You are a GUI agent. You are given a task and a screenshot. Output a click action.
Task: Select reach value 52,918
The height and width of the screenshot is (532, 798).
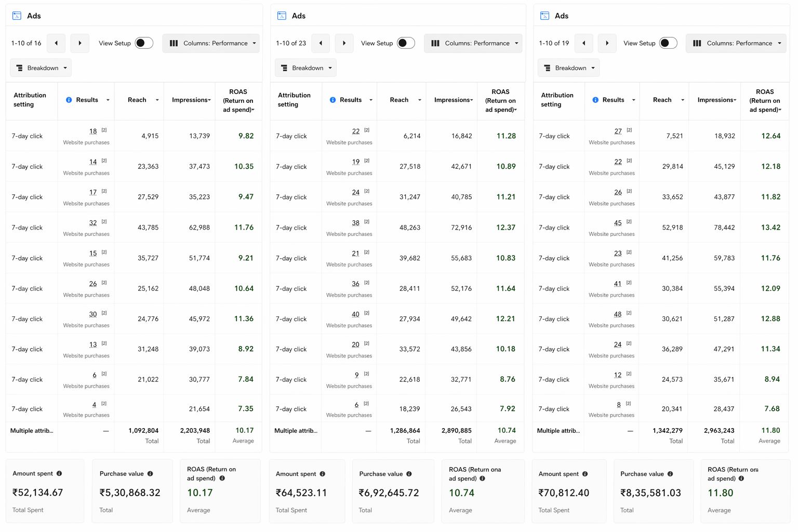pos(672,228)
